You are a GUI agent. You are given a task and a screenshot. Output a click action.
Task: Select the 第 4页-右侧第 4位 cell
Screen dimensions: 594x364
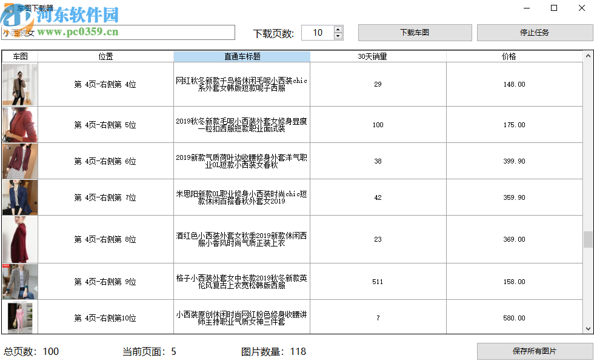105,84
